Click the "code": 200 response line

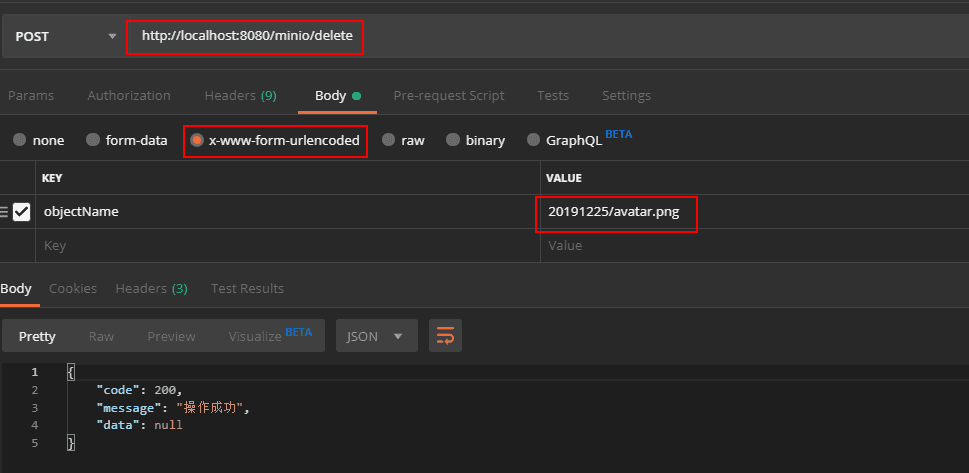(x=140, y=390)
